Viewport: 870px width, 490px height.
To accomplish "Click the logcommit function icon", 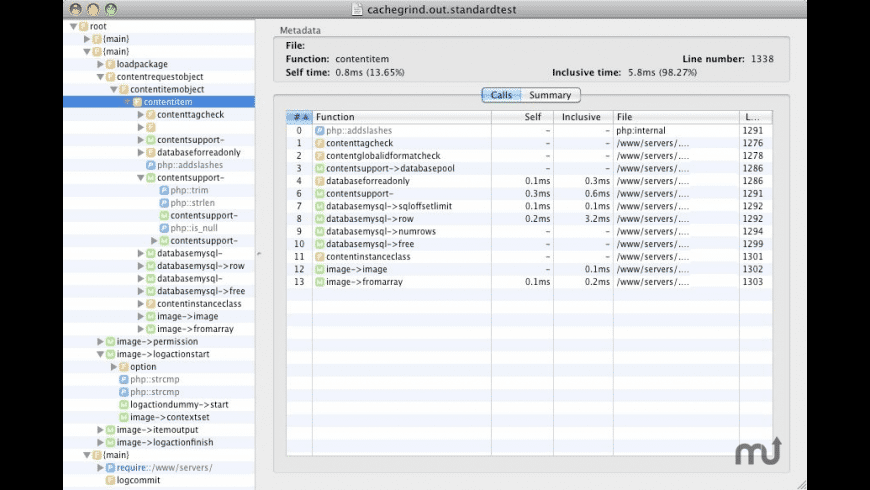I will coord(110,481).
